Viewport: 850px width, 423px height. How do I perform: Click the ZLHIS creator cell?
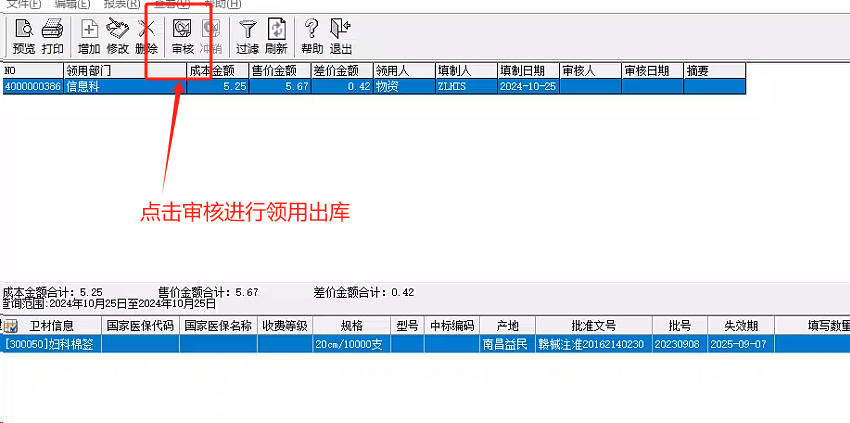[x=467, y=86]
